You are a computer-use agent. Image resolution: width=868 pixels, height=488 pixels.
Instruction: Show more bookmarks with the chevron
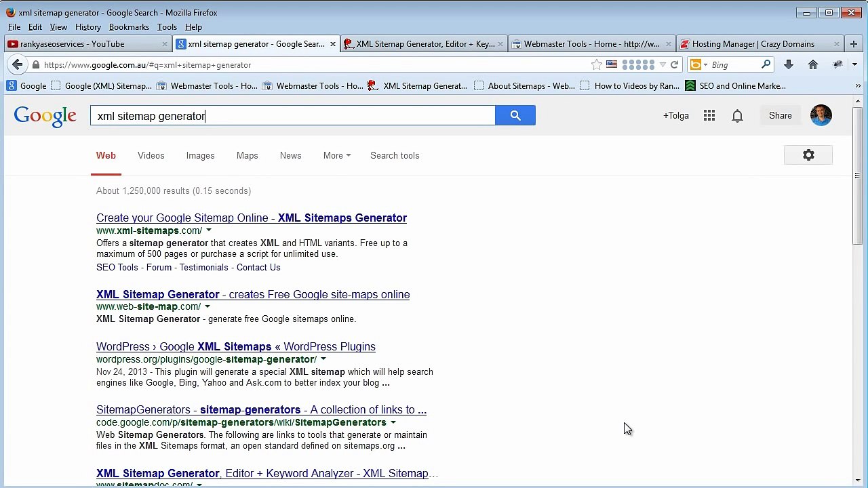(858, 86)
